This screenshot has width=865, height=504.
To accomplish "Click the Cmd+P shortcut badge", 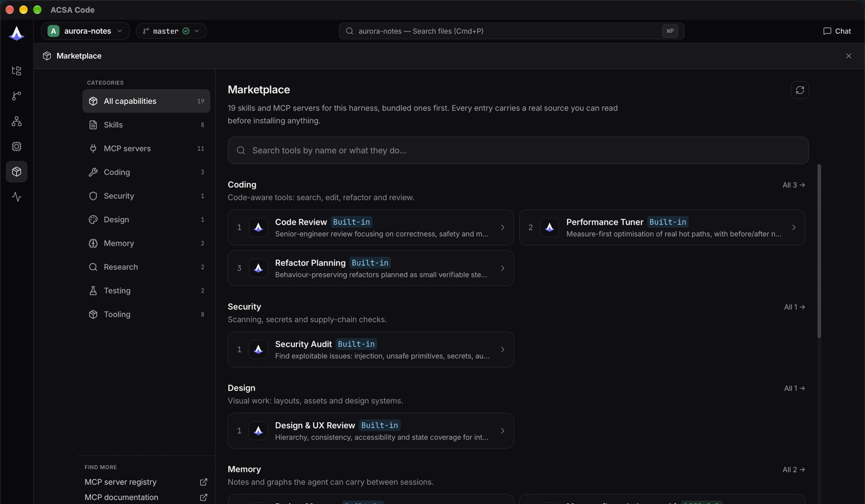I will click(x=670, y=31).
